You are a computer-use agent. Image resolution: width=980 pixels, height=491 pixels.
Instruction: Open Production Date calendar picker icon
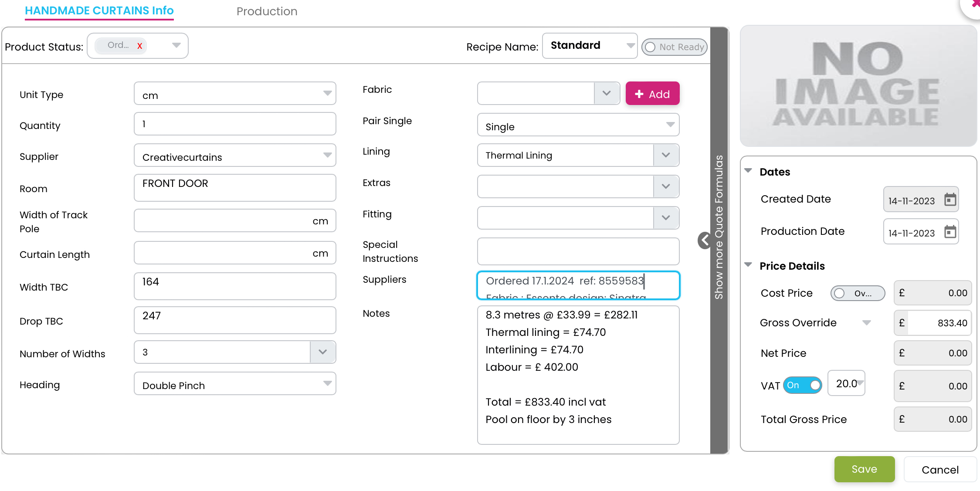(950, 232)
